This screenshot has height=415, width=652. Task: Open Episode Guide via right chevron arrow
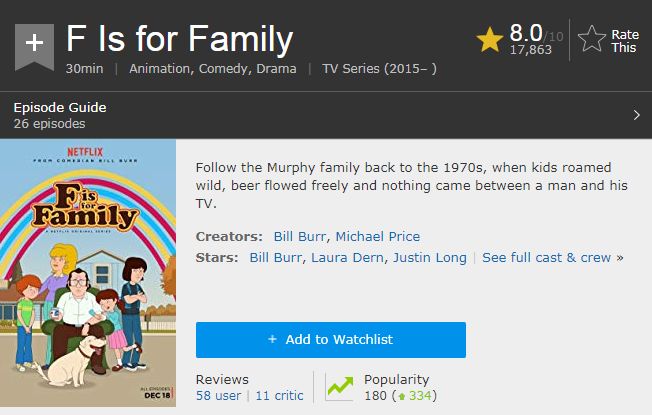(x=636, y=115)
